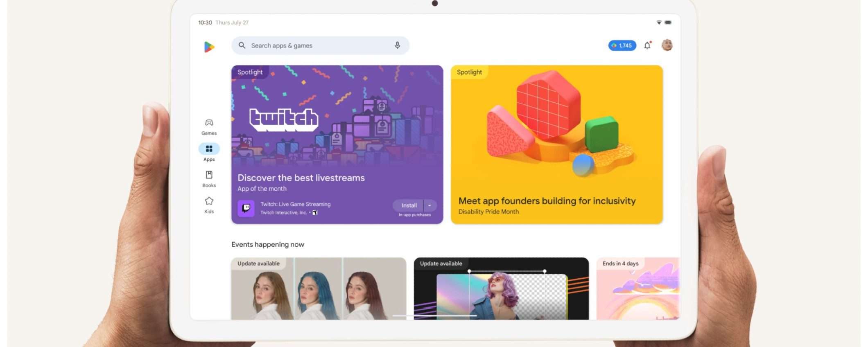This screenshot has height=347, width=868.
Task: Click the content rating icon beside Twitch Interactive
Action: point(315,213)
